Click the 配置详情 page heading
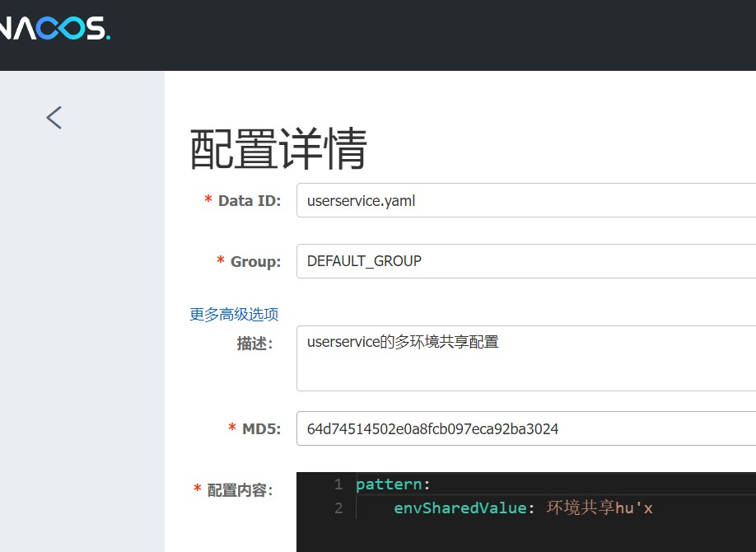The width and height of the screenshot is (756, 552). (x=278, y=149)
